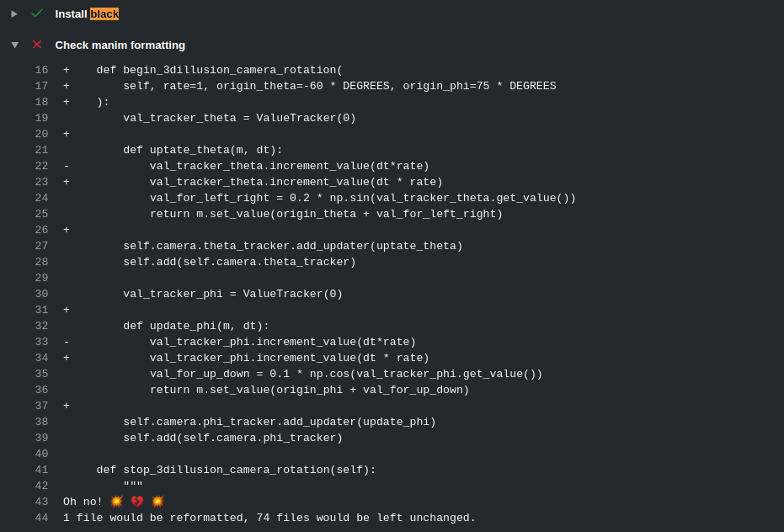This screenshot has height=532, width=784.
Task: Click the green success checkmark icon
Action: pyautogui.click(x=37, y=13)
